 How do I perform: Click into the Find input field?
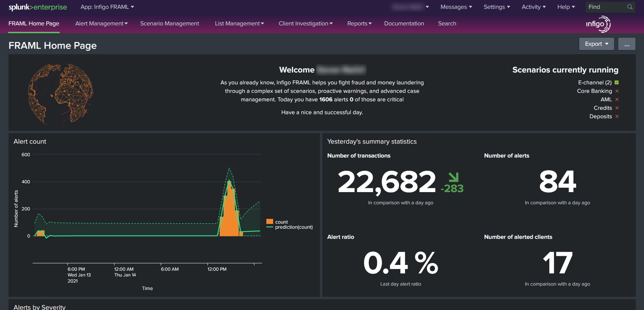(x=606, y=7)
